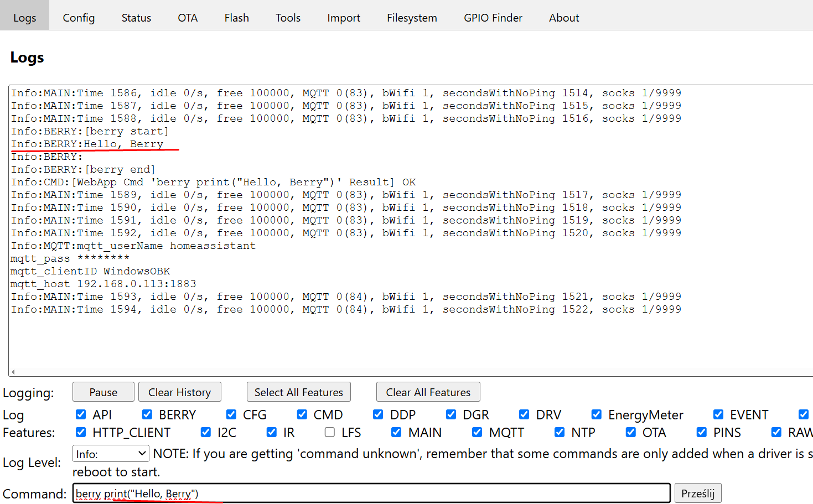The image size is (813, 504).
Task: Click the 'mqtt_host 192.168.0.113:1883' log line
Action: point(103,284)
